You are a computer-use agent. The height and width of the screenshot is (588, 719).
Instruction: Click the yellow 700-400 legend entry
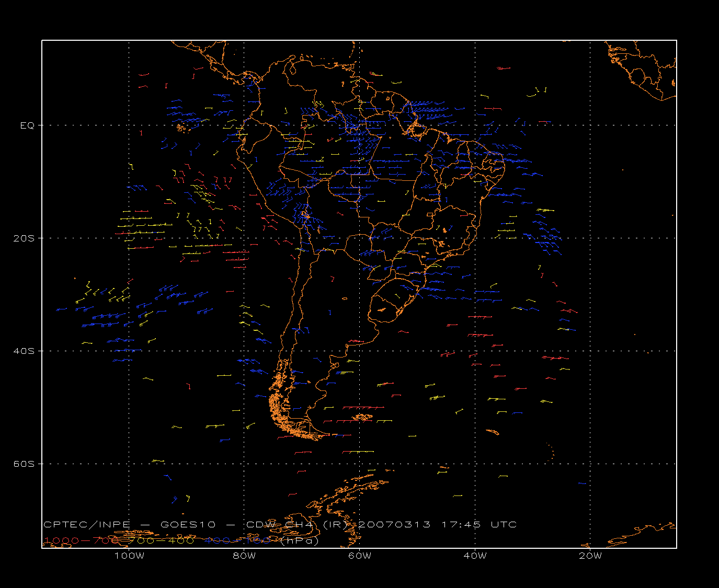(162, 540)
